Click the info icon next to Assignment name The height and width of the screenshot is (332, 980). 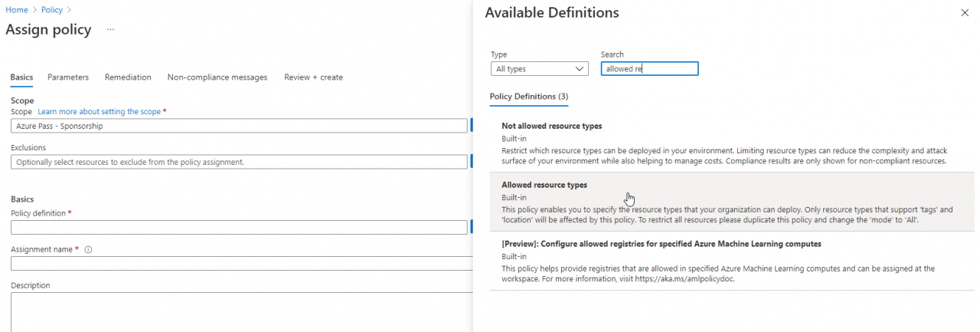(89, 250)
